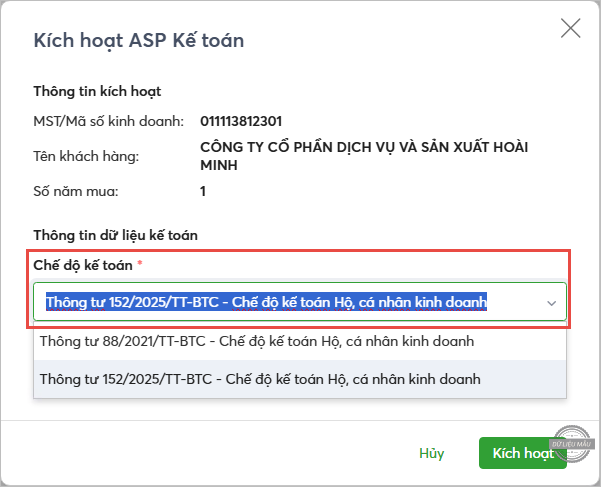Viewport: 601px width, 487px height.
Task: Click the dialog title Kích hoạt ASP Kế toán
Action: point(139,41)
